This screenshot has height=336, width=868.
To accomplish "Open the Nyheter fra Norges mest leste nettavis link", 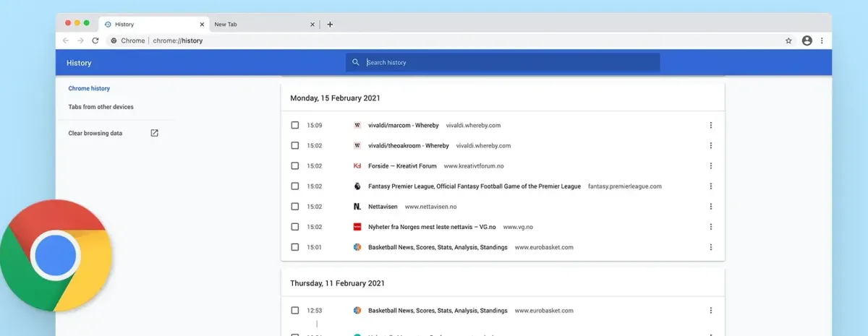I will [432, 226].
